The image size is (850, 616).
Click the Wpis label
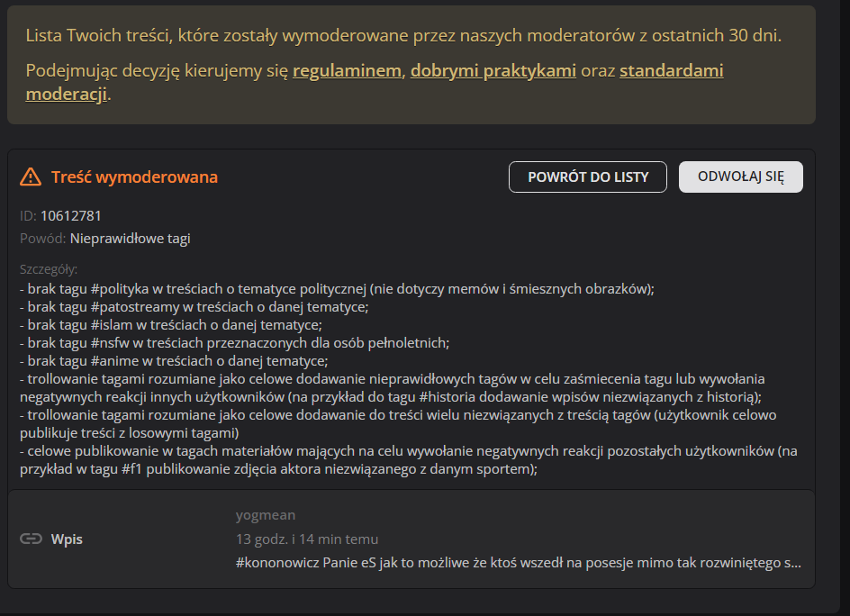click(67, 539)
